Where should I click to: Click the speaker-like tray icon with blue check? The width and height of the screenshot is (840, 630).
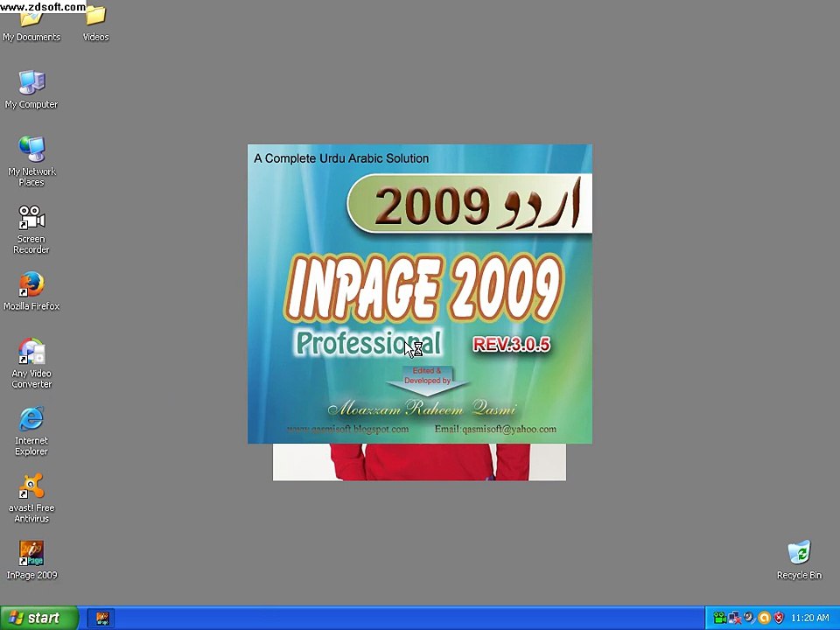tap(750, 619)
